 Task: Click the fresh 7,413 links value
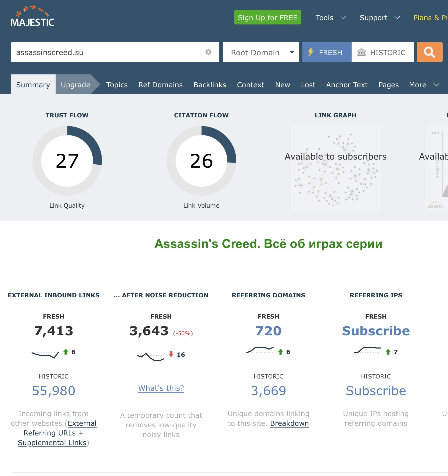(54, 331)
